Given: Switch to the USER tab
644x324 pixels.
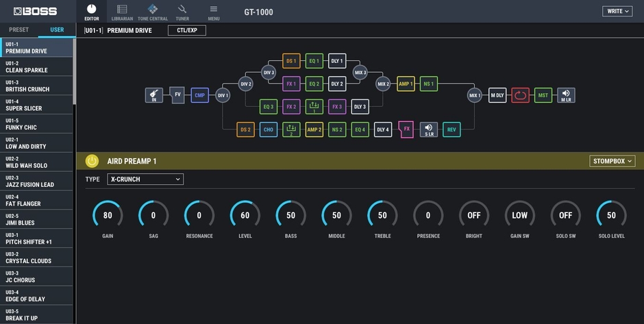Looking at the screenshot, I should pos(57,30).
